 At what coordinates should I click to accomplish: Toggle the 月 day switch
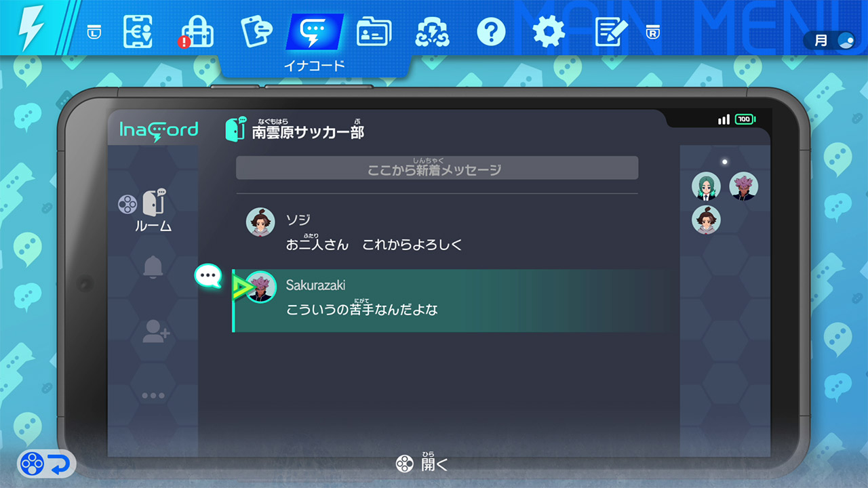831,41
